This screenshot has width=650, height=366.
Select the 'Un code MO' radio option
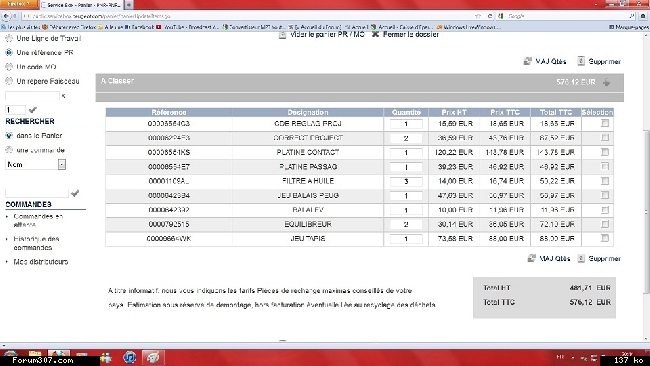9,67
